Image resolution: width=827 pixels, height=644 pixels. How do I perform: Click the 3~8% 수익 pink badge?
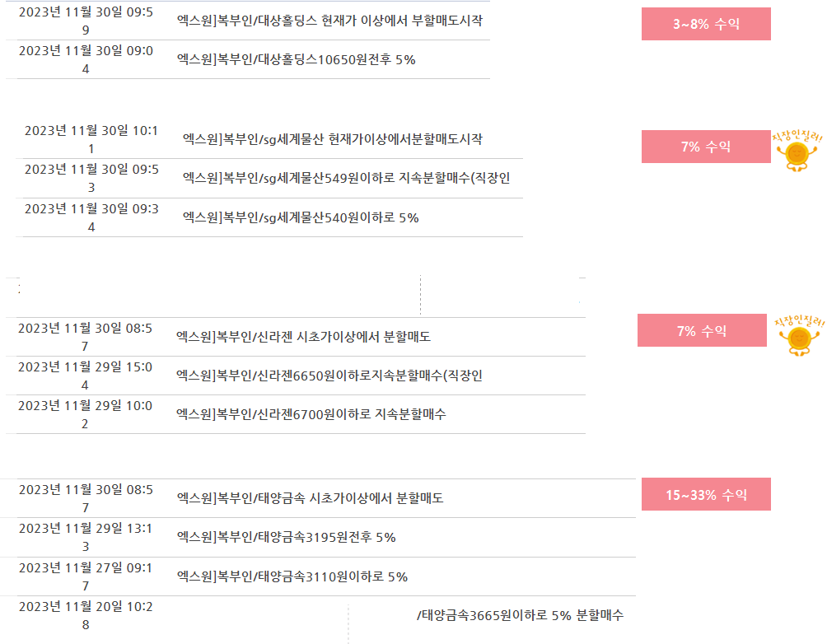pyautogui.click(x=706, y=24)
